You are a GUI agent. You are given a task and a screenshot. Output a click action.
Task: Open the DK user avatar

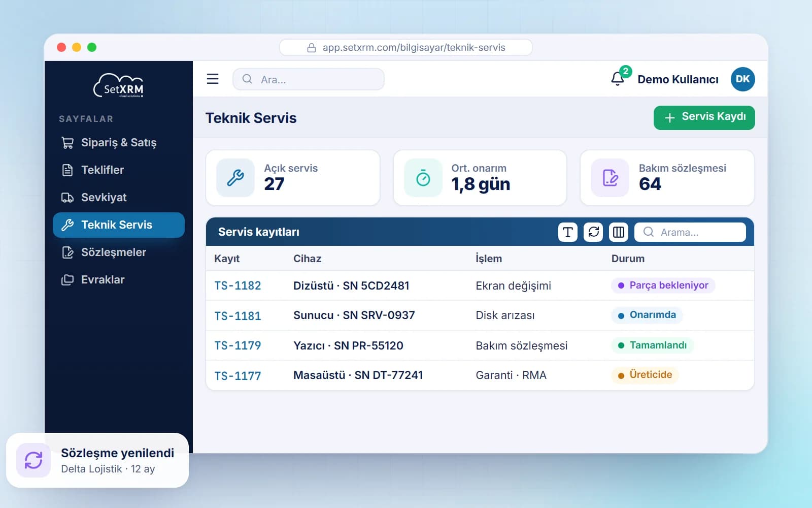tap(742, 79)
